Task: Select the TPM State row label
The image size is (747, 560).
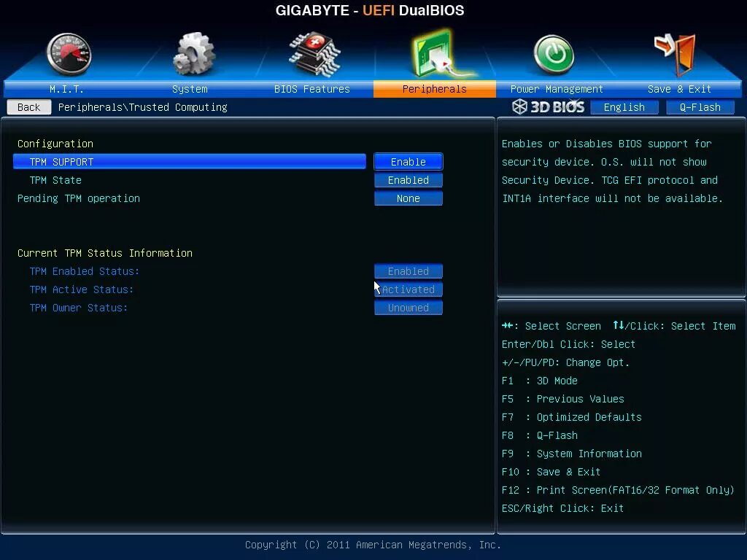Action: click(55, 180)
